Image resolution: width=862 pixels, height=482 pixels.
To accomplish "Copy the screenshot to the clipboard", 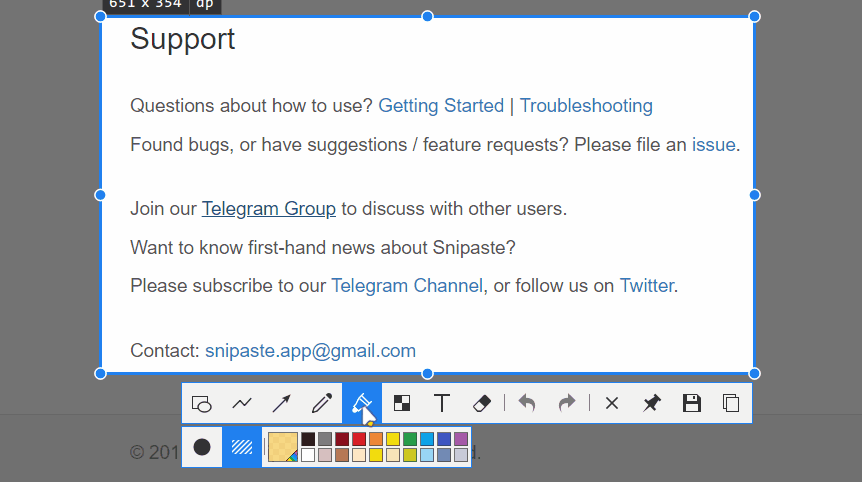I will 731,403.
